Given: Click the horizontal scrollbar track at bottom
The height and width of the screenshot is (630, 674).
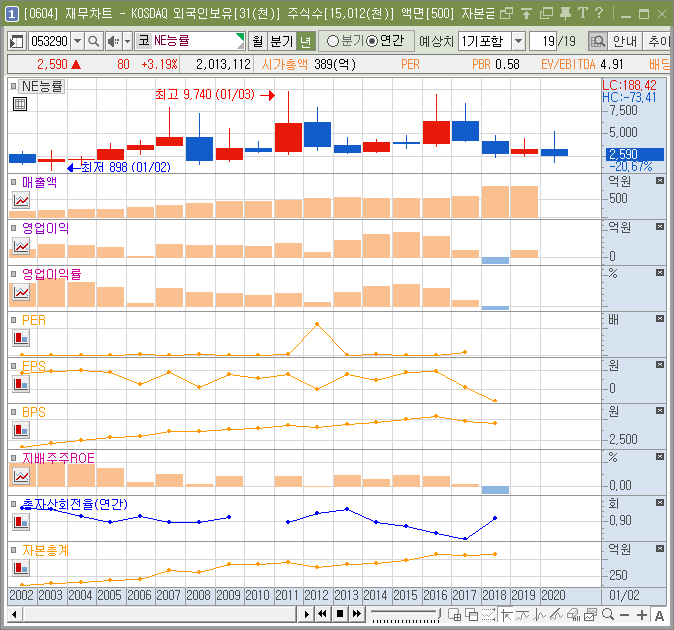Looking at the screenshot, I should (159, 614).
